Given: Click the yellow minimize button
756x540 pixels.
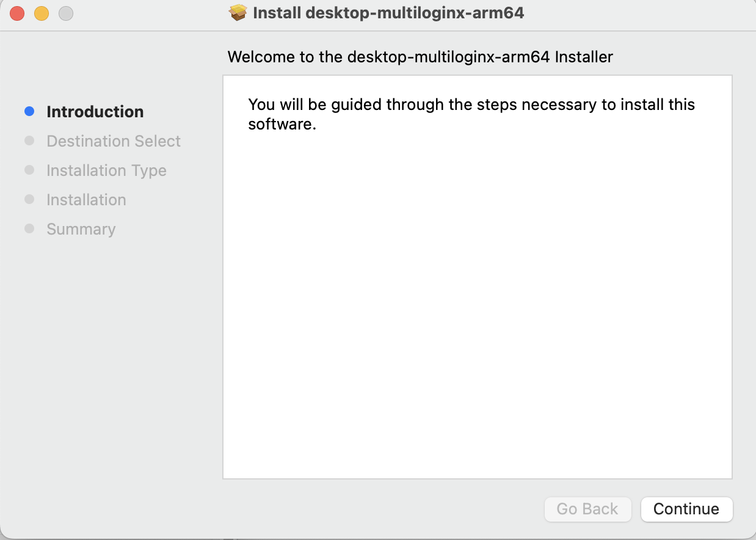Looking at the screenshot, I should click(x=41, y=13).
